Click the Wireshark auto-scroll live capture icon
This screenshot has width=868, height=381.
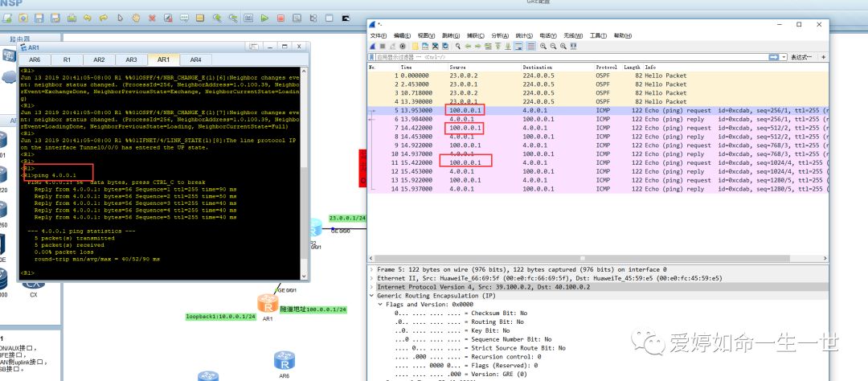(518, 46)
